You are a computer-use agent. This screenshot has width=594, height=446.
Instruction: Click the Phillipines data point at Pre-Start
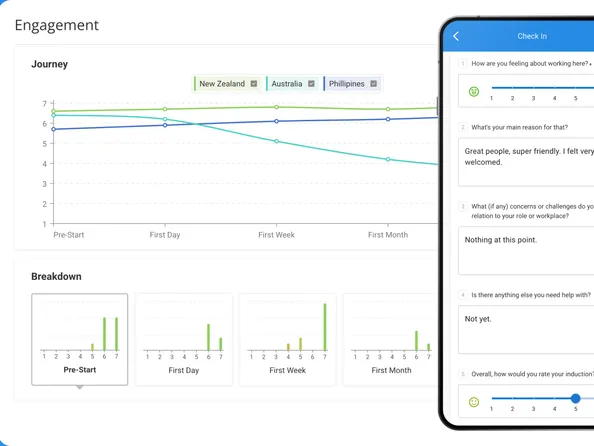53,129
